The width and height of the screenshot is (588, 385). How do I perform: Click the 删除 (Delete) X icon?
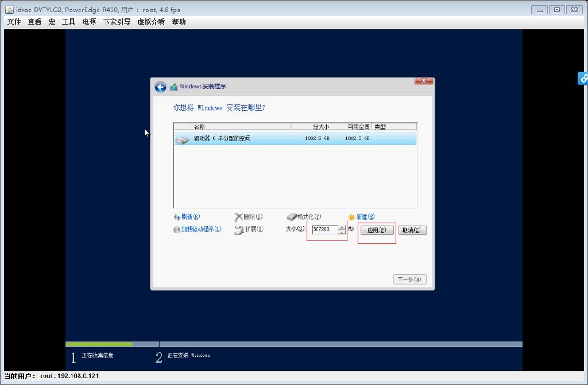[239, 216]
